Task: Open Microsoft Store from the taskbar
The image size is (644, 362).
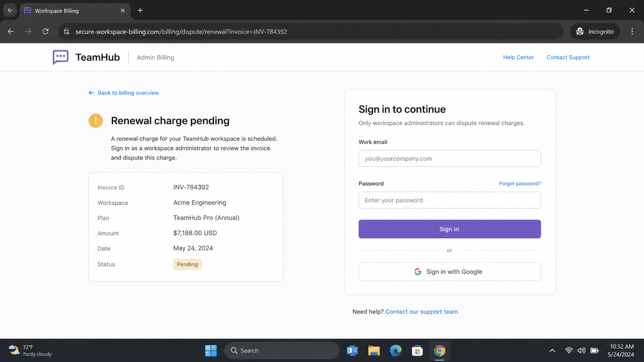Action: coord(417,350)
